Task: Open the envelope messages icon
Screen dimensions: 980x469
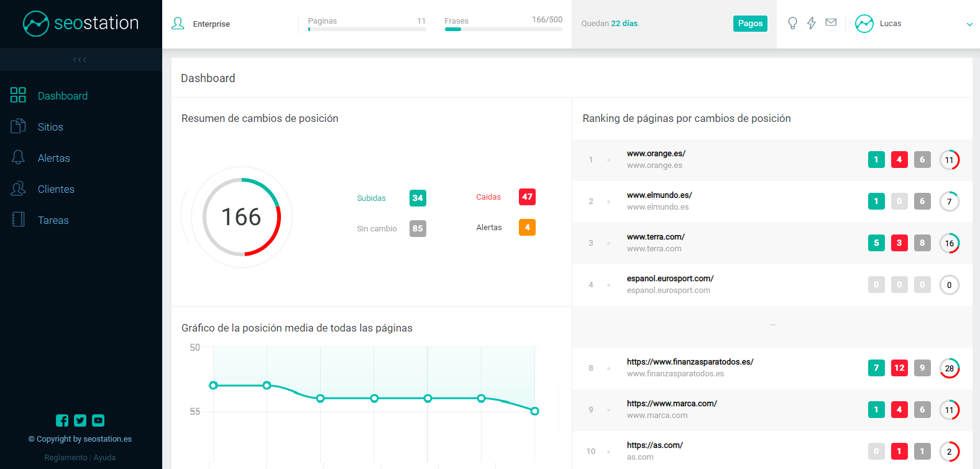Action: 831,22
